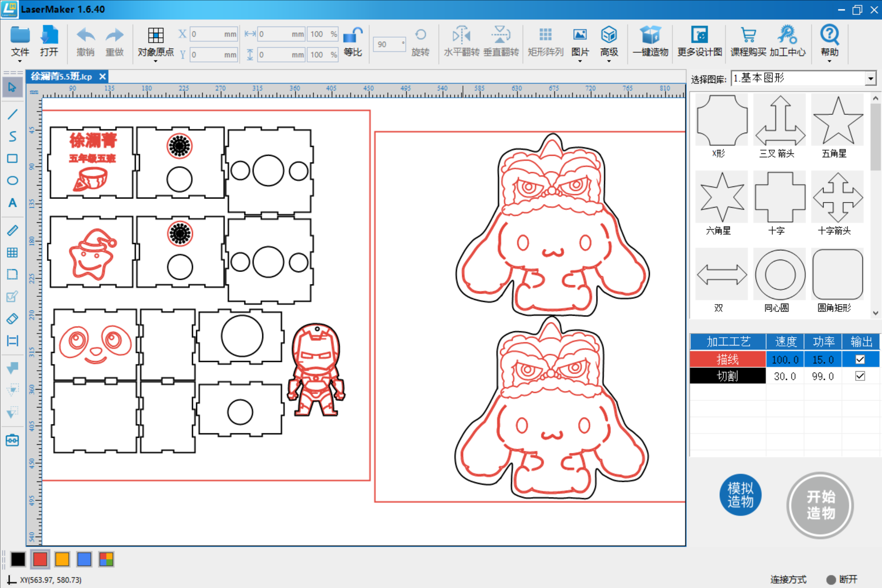Switch to the 徐澜菁5.5班.lcp tab

[61, 76]
